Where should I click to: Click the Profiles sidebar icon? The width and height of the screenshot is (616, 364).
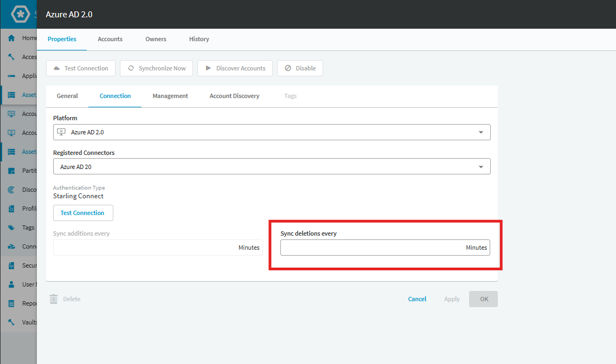(x=11, y=209)
